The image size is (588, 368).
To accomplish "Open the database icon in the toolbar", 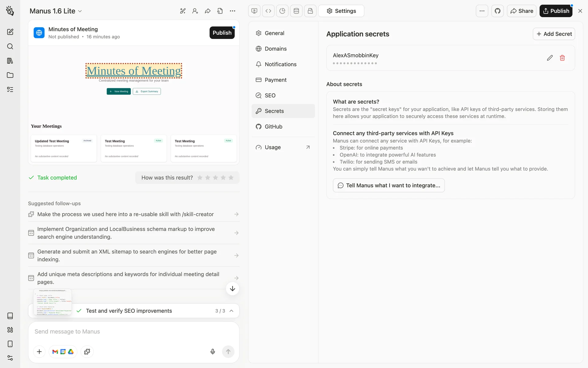I will (x=296, y=11).
